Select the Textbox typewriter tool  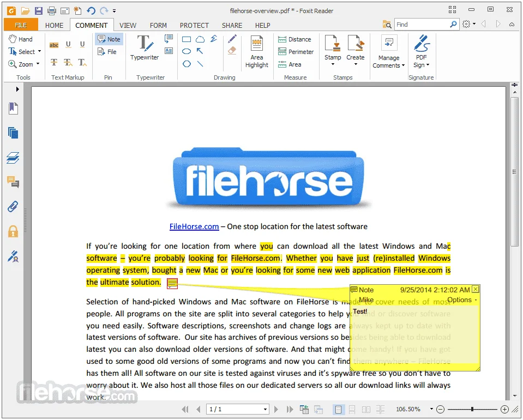pyautogui.click(x=169, y=51)
